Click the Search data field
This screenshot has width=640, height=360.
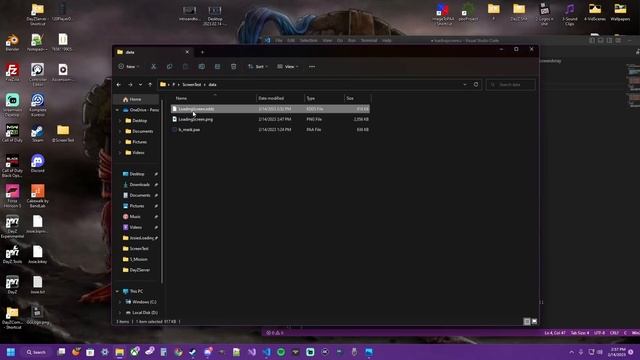(x=511, y=84)
